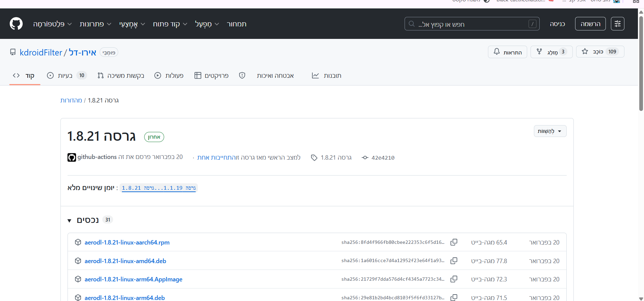
Task: Click the scrollbar up arrow
Action: pyautogui.click(x=641, y=12)
